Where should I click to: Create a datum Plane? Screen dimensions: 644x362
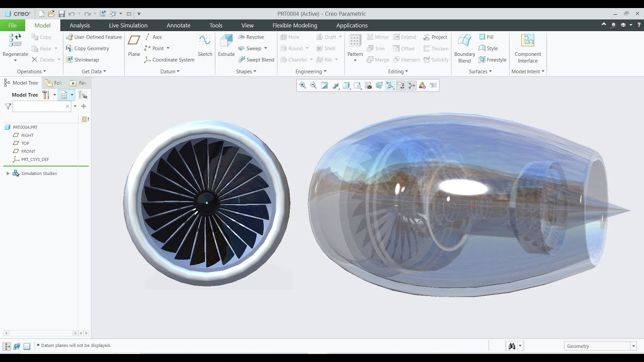tap(134, 46)
